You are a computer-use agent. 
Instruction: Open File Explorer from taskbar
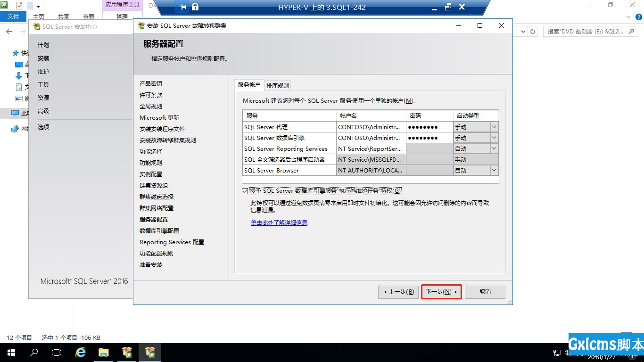tap(104, 353)
